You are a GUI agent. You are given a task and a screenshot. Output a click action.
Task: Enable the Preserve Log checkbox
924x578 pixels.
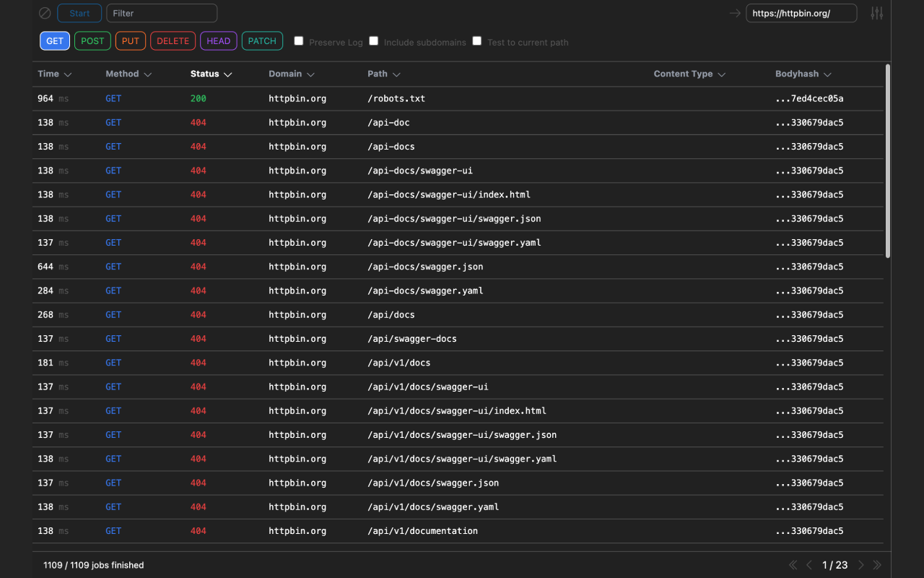299,41
